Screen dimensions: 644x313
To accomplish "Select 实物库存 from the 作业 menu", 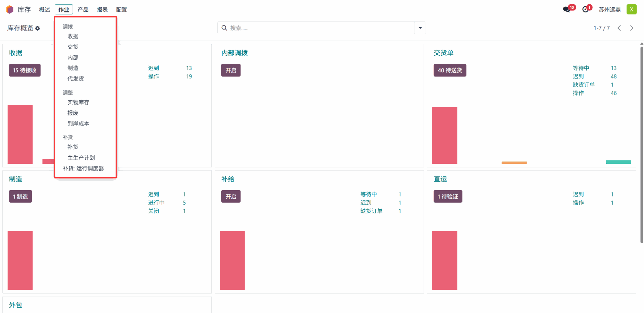I will click(x=78, y=102).
